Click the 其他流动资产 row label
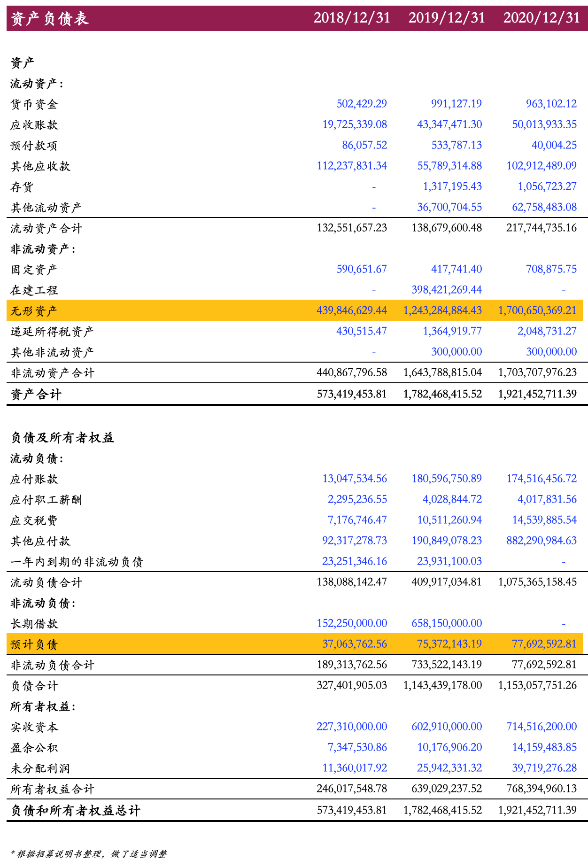Viewport: 588px width, 868px height. (x=46, y=208)
